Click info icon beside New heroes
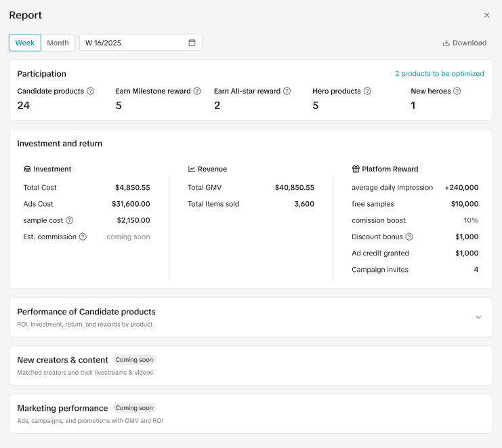This screenshot has height=448, width=502. coord(457,91)
